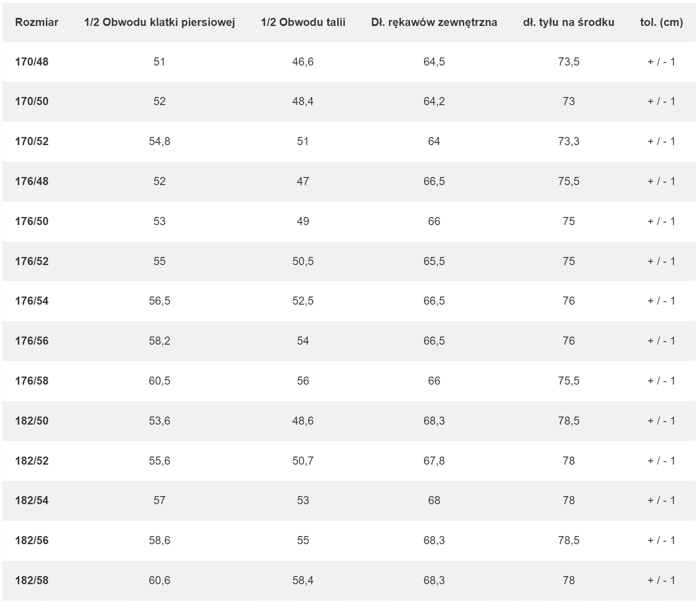
Task: Click chest value 58,2 for size 176/56
Action: point(159,341)
